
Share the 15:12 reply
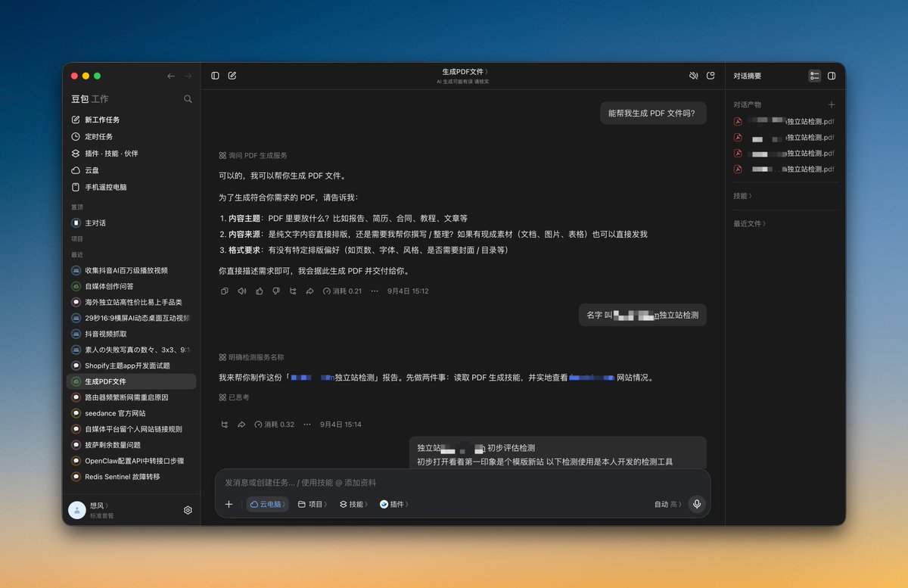pos(309,291)
